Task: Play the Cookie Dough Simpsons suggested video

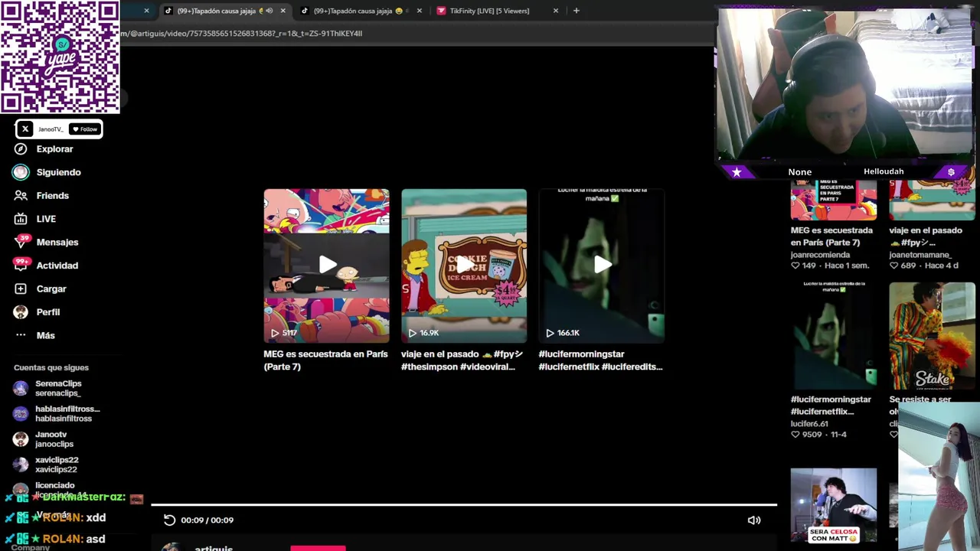Action: coord(464,265)
